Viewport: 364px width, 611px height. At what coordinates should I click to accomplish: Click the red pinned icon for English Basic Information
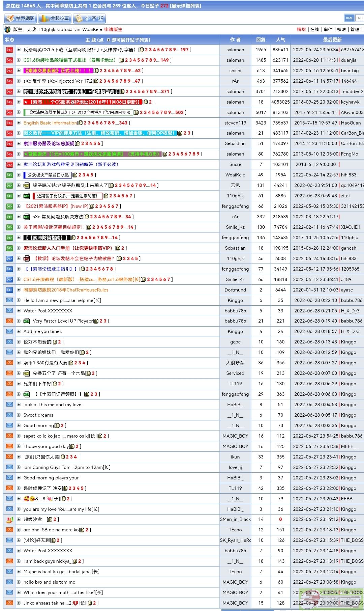coord(9,123)
